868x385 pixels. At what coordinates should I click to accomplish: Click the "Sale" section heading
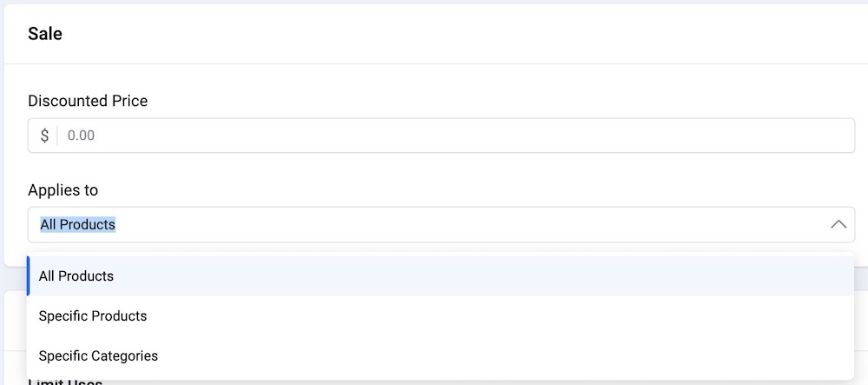[x=45, y=34]
